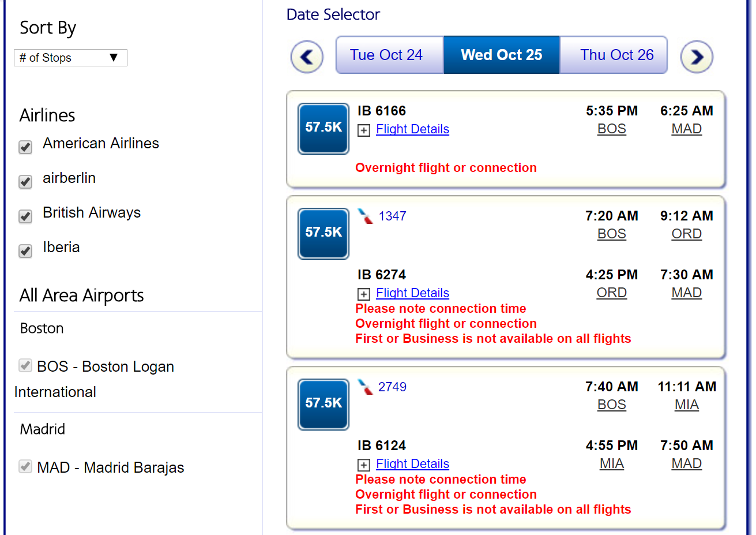Click the American Airlines logo beside flight 1347
The width and height of the screenshot is (756, 535).
tap(365, 216)
